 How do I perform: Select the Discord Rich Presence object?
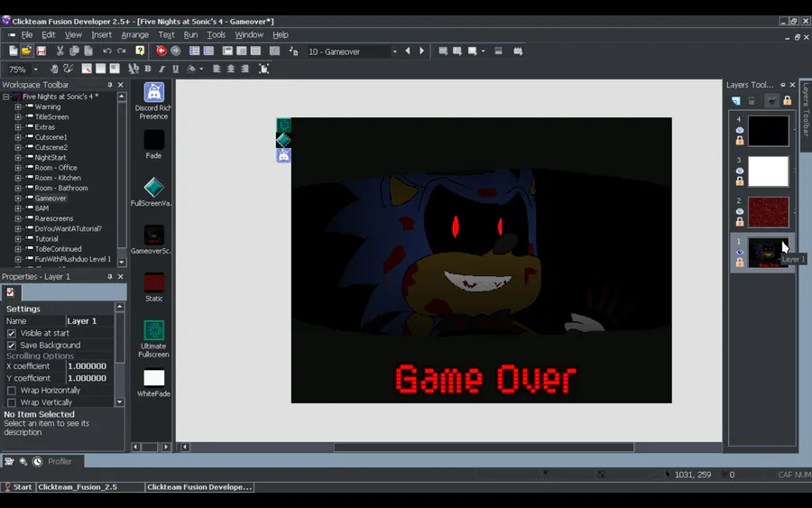point(153,92)
